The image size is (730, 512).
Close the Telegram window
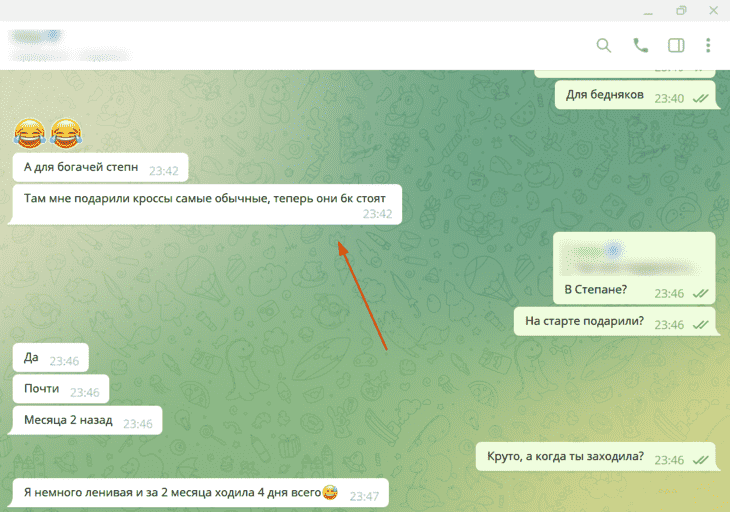click(x=713, y=10)
